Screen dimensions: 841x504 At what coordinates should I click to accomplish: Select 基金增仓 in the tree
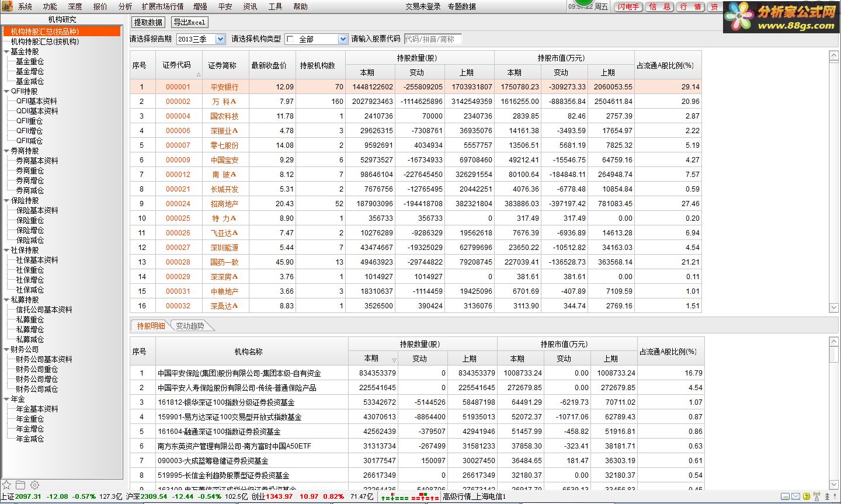(30, 71)
